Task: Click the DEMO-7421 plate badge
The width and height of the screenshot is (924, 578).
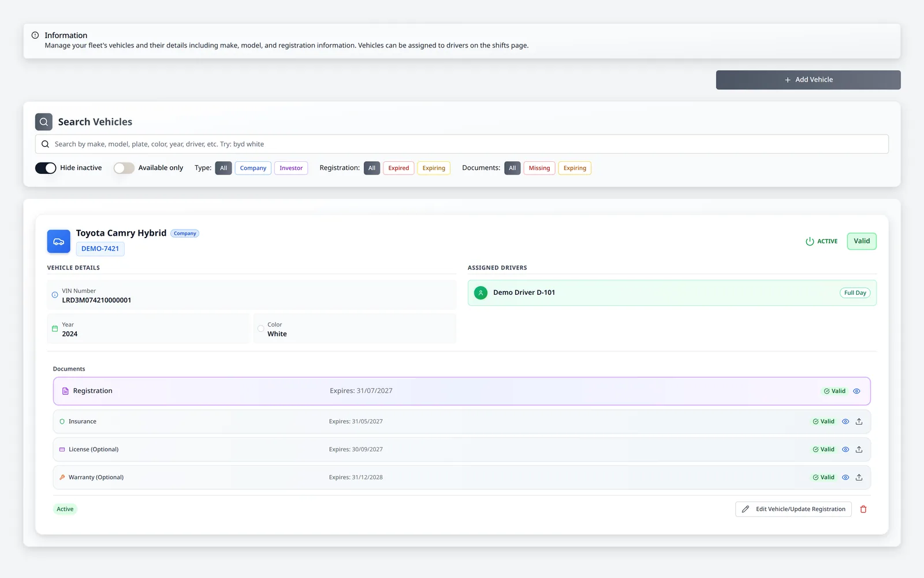Action: tap(100, 249)
